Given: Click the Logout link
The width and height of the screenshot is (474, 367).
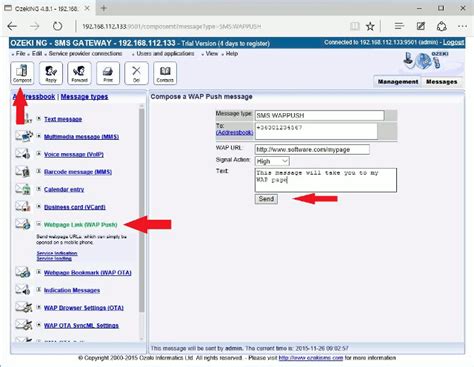Looking at the screenshot, I should [x=453, y=43].
